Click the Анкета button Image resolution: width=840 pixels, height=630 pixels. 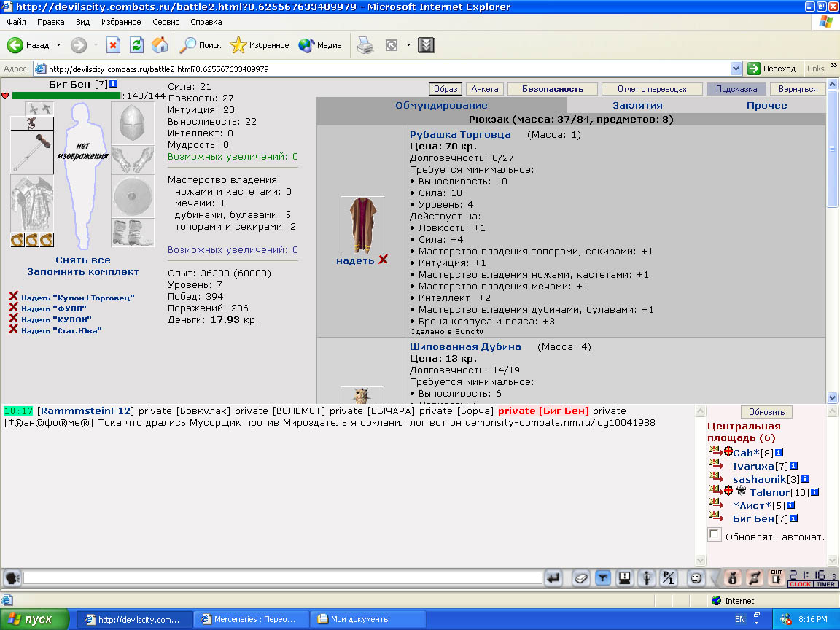point(485,89)
